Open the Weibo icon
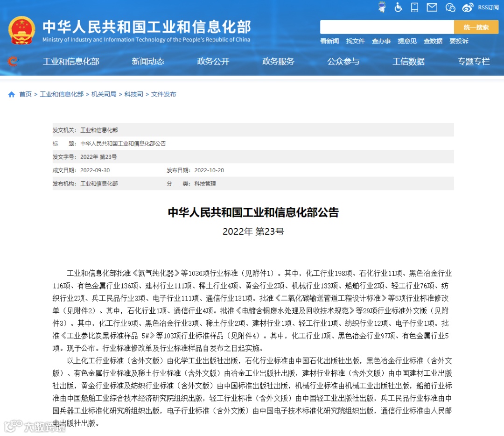 [468, 7]
